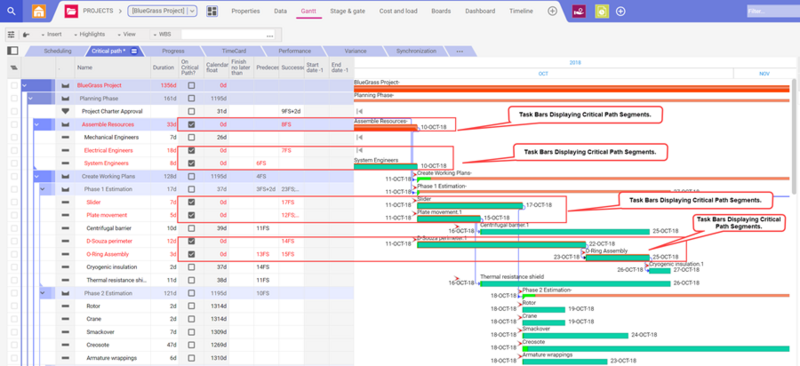Open the red PROJECTS folder icon

(71, 11)
